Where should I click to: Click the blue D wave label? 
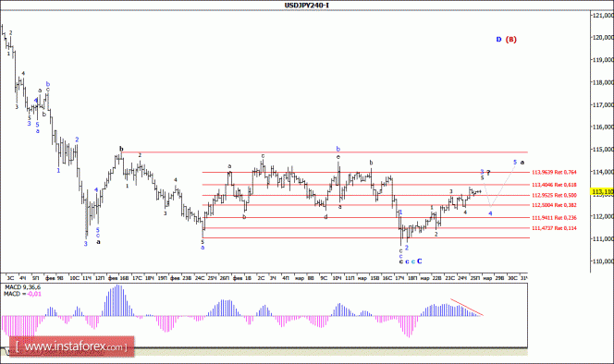pyautogui.click(x=499, y=39)
